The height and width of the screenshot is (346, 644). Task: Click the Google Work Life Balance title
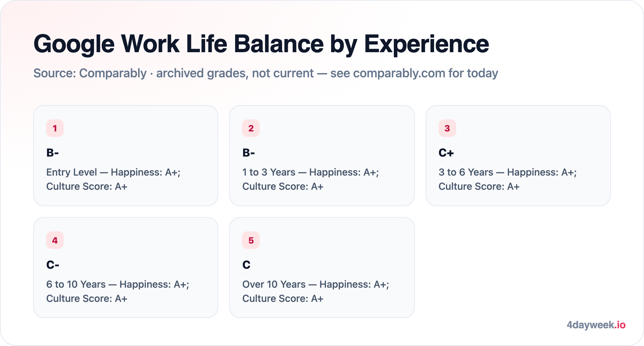tap(261, 44)
